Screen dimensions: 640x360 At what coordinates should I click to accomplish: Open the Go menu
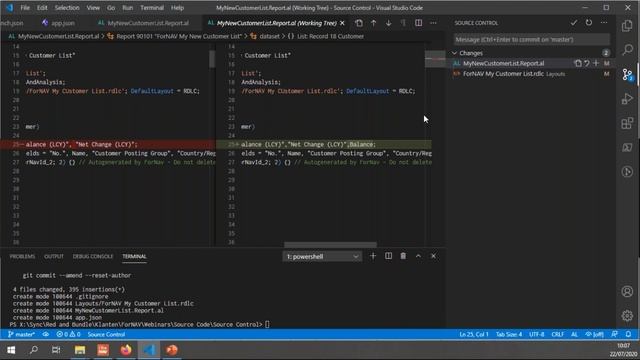tap(111, 8)
